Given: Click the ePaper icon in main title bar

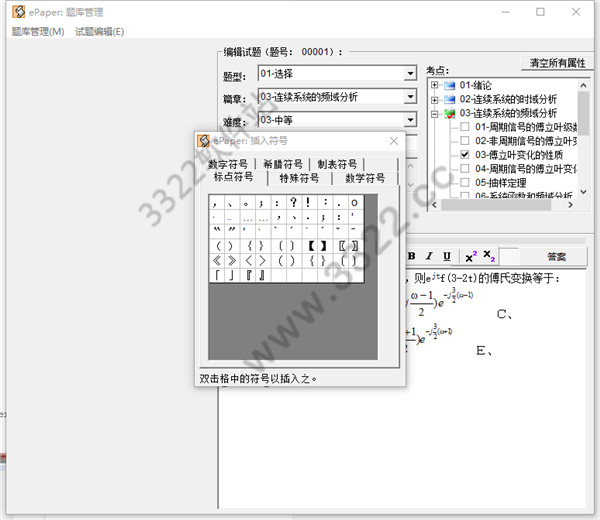Looking at the screenshot, I should click(18, 12).
